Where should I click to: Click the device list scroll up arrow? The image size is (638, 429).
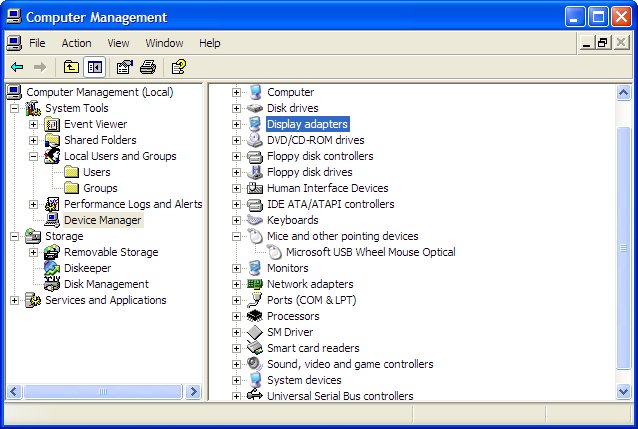pyautogui.click(x=623, y=93)
